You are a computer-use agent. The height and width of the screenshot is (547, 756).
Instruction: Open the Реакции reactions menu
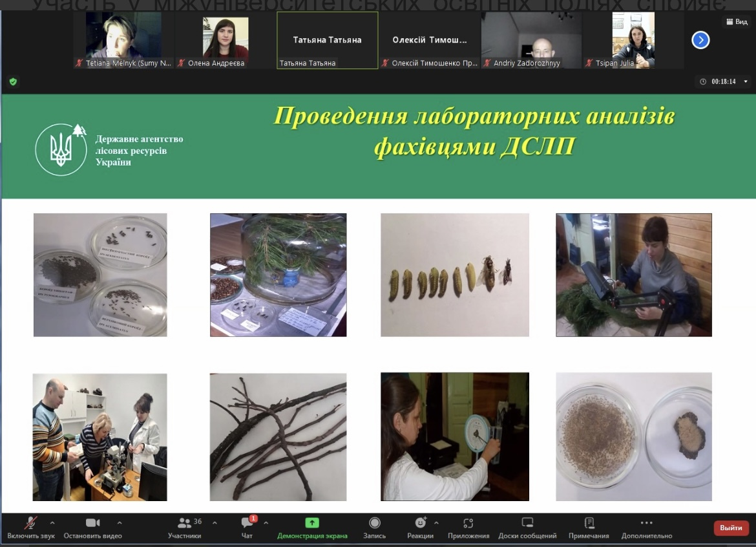(x=420, y=523)
